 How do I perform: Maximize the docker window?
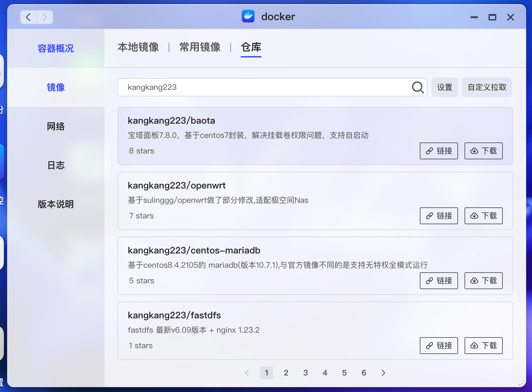492,17
